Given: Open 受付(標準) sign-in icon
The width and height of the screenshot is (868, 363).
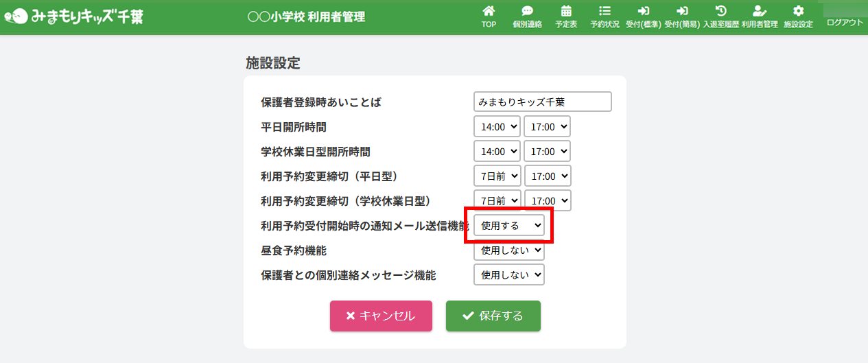Looking at the screenshot, I should [644, 11].
